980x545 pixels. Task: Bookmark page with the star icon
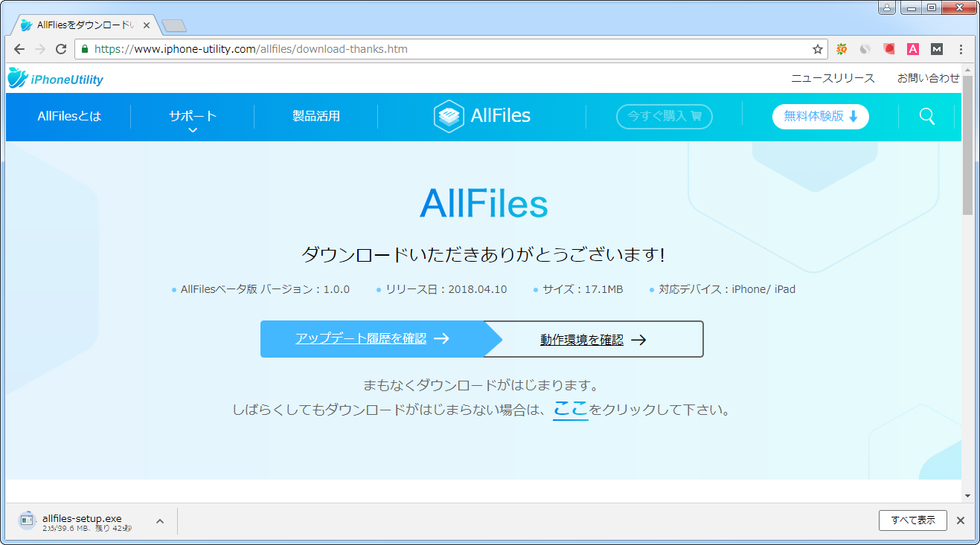818,49
